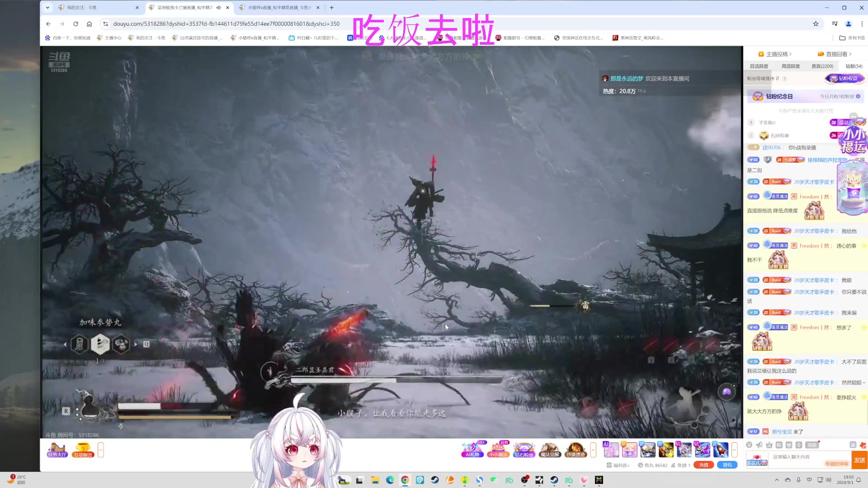Open the 百度一下 bookmark
The width and height of the screenshot is (868, 488).
[67, 38]
